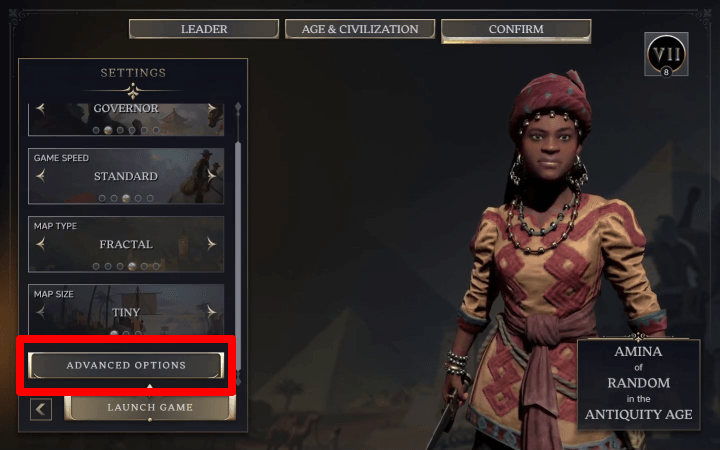Select the first dot under Game Speed
720x450 pixels.
tap(102, 198)
